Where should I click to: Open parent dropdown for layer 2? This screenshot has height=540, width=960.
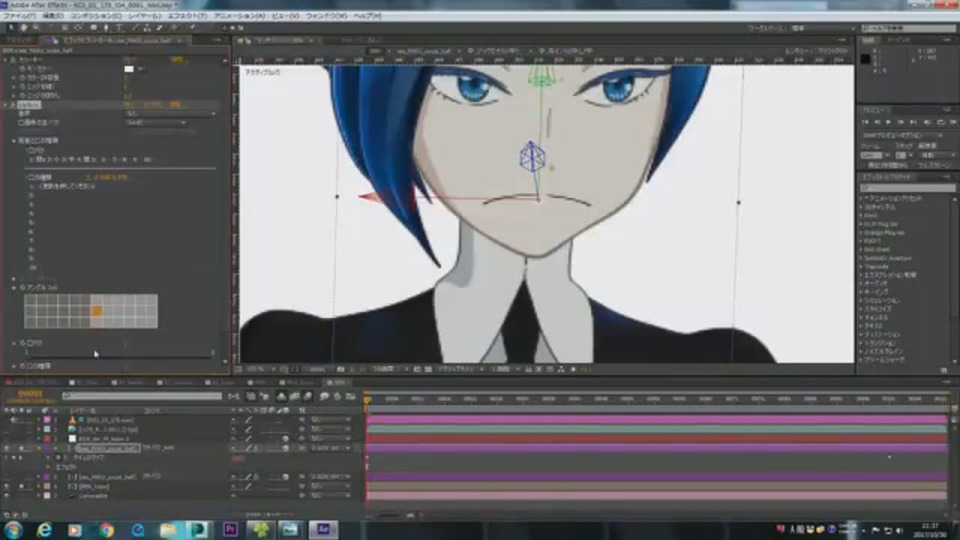click(x=331, y=429)
